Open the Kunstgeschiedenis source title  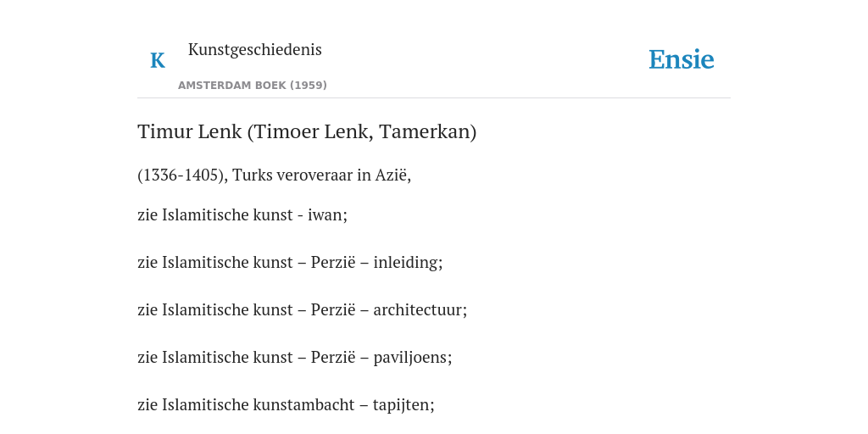(x=254, y=50)
